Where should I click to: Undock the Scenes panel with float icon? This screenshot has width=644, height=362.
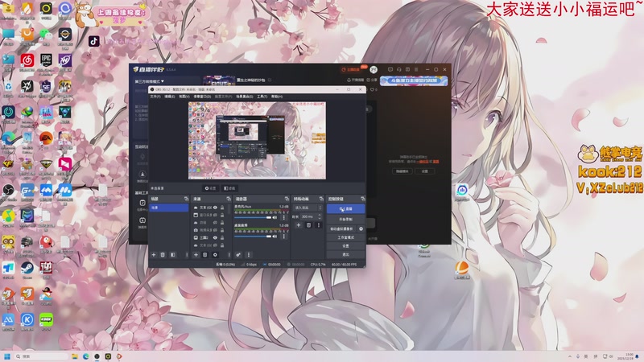(186, 199)
